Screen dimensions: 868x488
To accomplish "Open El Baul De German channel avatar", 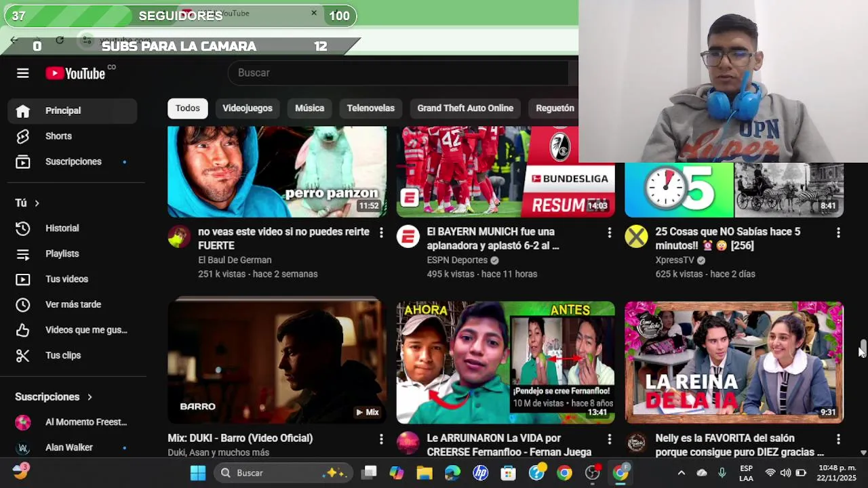I will [179, 237].
